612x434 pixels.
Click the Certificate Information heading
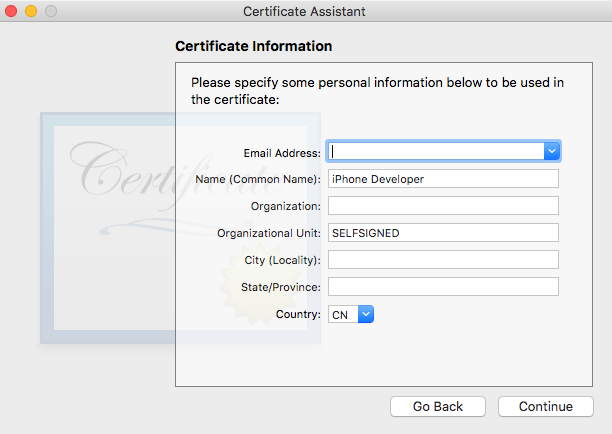(254, 46)
